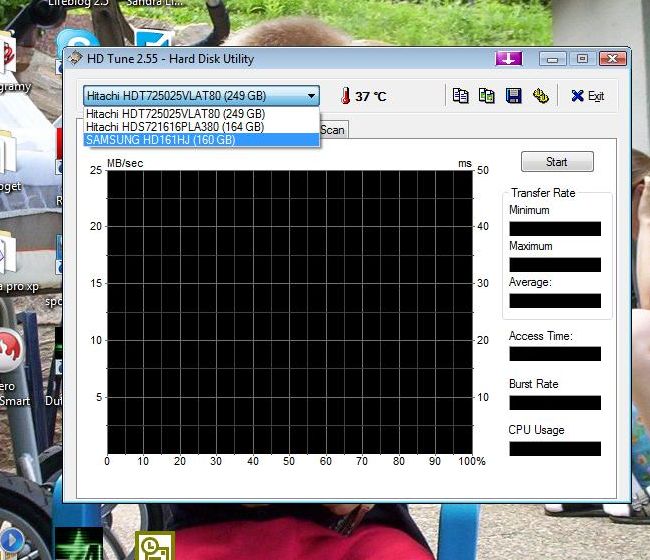Viewport: 650px width, 560px height.
Task: Start the benchmark test
Action: (557, 162)
